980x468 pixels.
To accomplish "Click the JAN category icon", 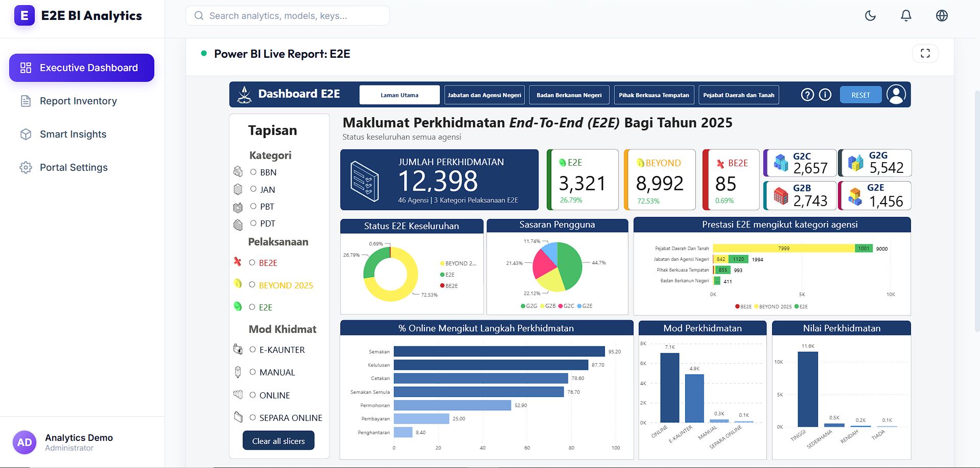I will [x=238, y=189].
